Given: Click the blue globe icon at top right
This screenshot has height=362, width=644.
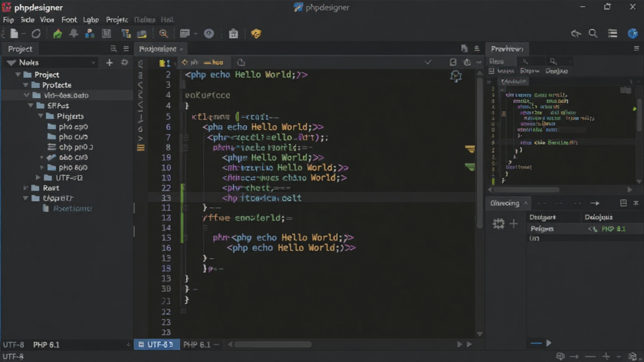Looking at the screenshot, I should point(633,34).
